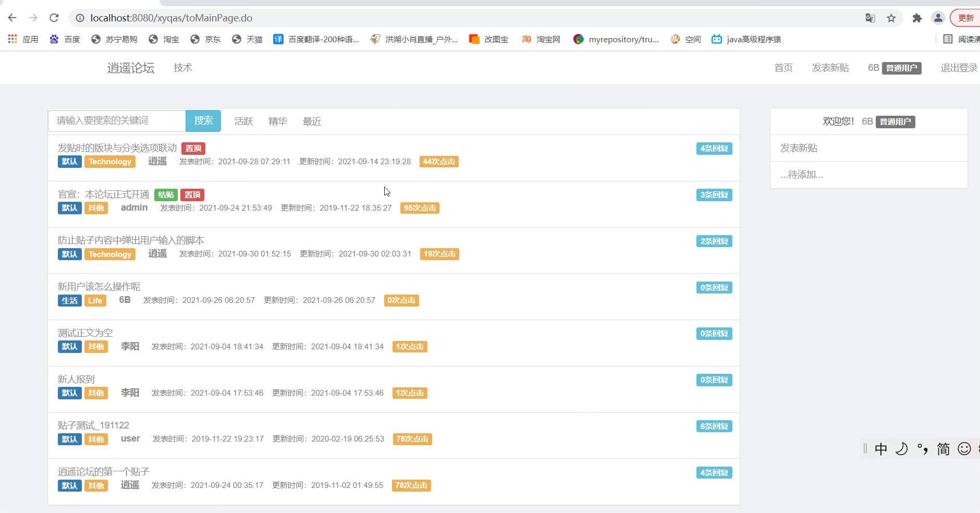Viewport: 980px width, 513px height.
Task: Open post 新人报到
Action: click(x=76, y=379)
